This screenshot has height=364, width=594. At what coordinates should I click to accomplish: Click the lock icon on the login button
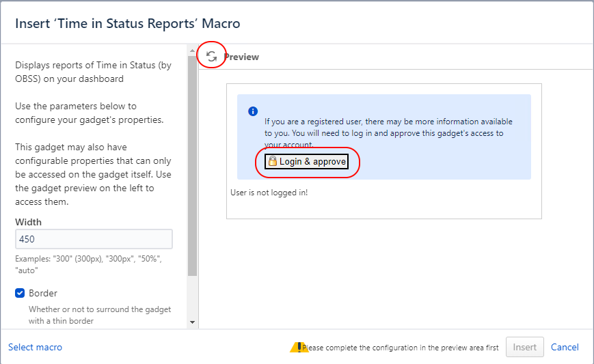click(x=272, y=162)
